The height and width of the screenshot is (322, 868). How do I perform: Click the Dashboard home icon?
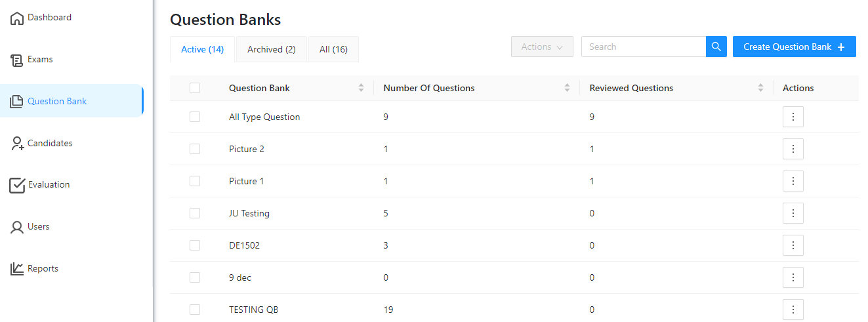17,18
